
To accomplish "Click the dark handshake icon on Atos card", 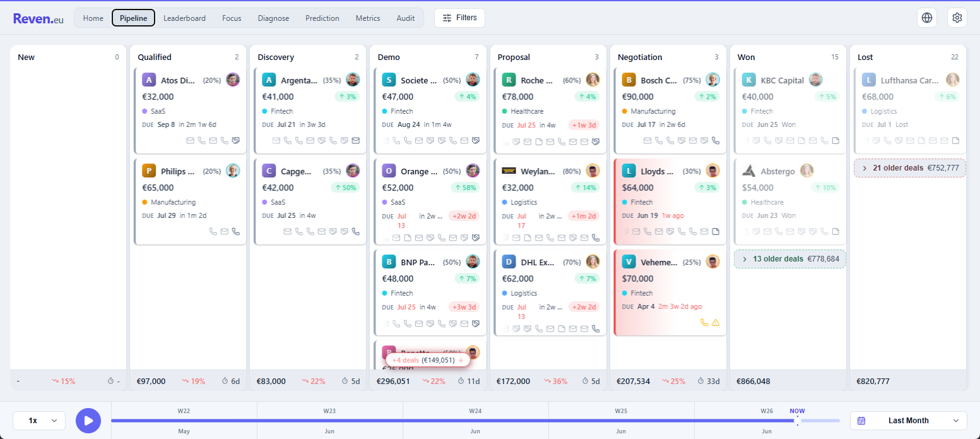I will click(x=236, y=141).
